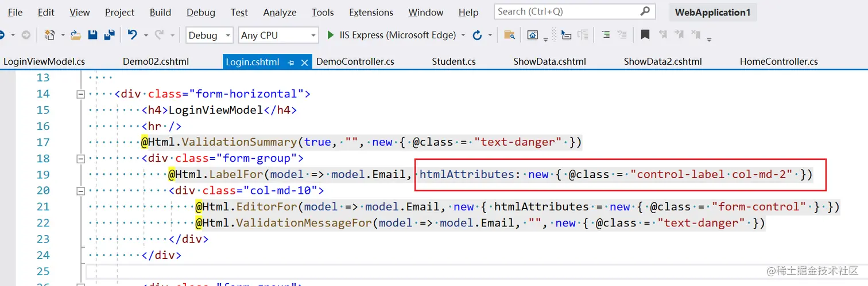Image resolution: width=868 pixels, height=286 pixels.
Task: Open the Undo history dropdown arrow
Action: tap(146, 36)
